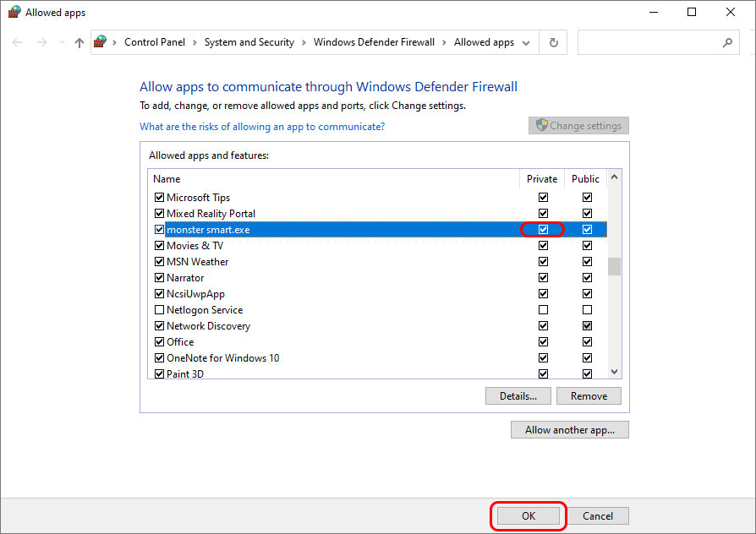Toggle Public checkbox for Network Discovery
The image size is (756, 534).
(587, 326)
